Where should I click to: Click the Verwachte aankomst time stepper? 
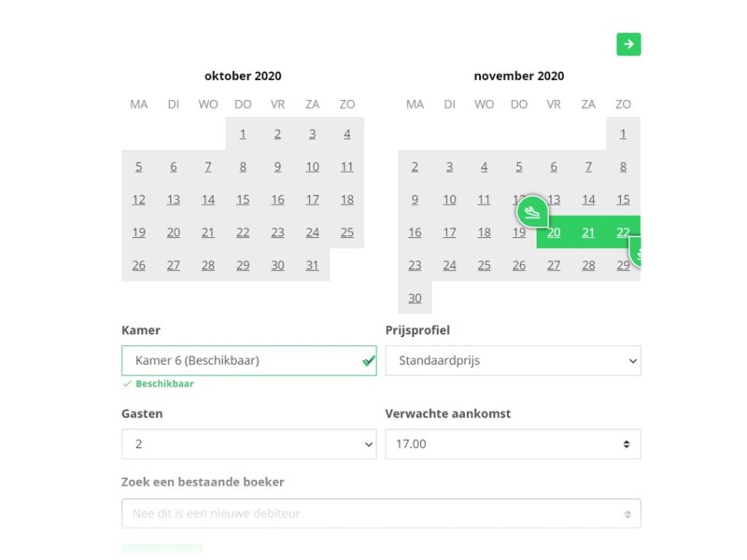pyautogui.click(x=628, y=444)
